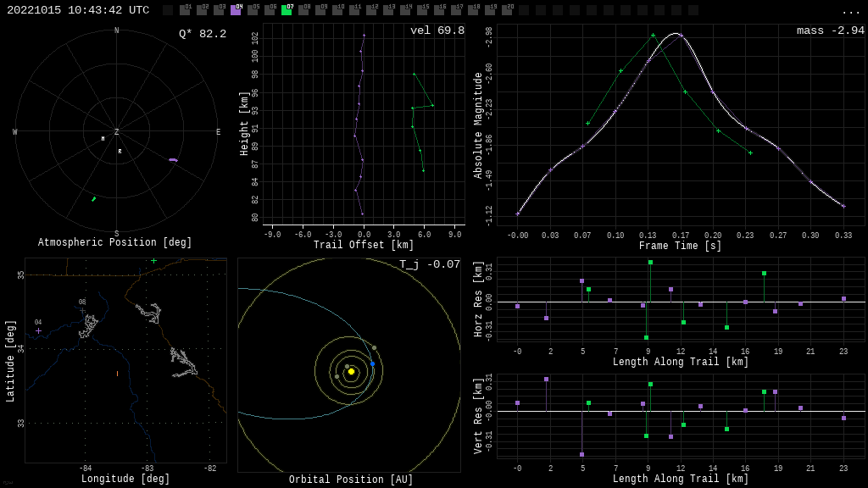Click the timestamp 20221015 10:43:42 UTC
Screen dimensions: 868x488
click(x=78, y=10)
